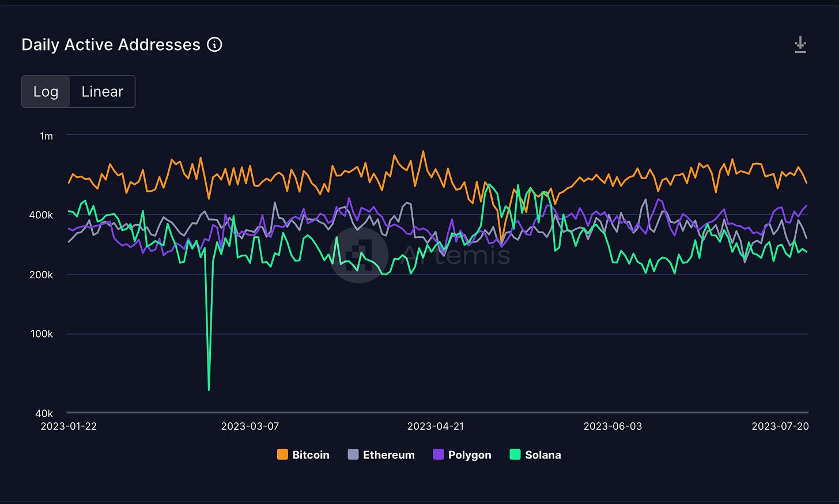The image size is (839, 504).
Task: Click the 2023-03-07 date label
Action: (250, 426)
